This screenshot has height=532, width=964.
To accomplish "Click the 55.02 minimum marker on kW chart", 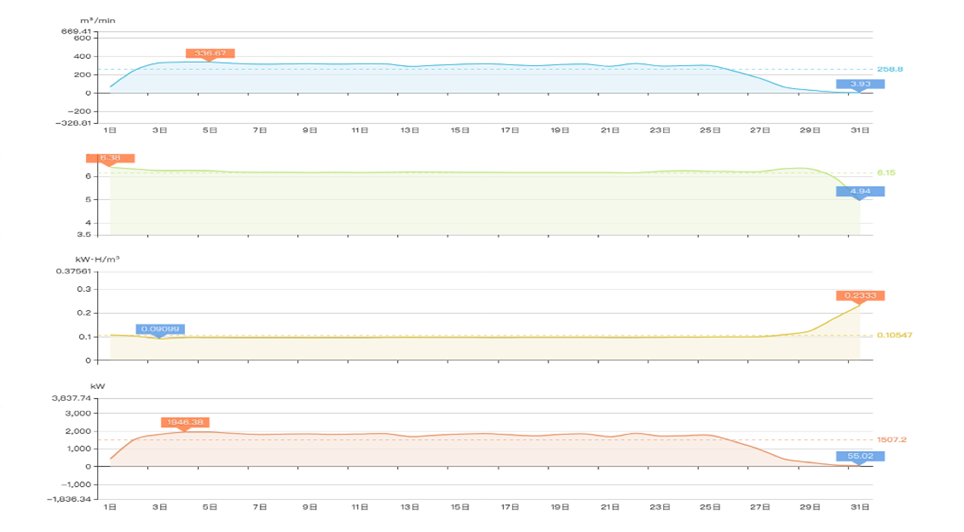I will [x=860, y=456].
